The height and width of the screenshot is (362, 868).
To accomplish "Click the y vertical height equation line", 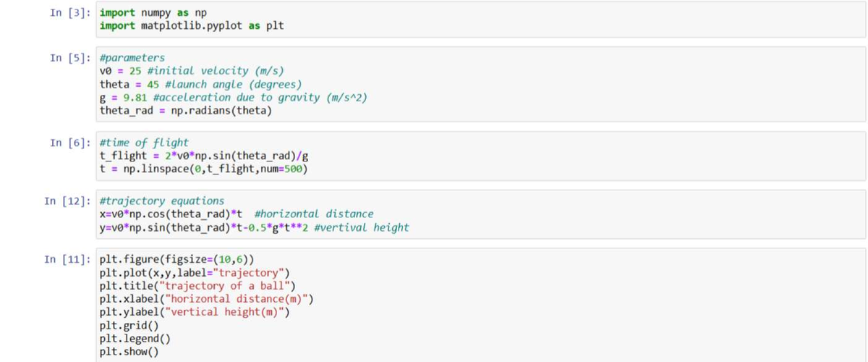I will [254, 227].
